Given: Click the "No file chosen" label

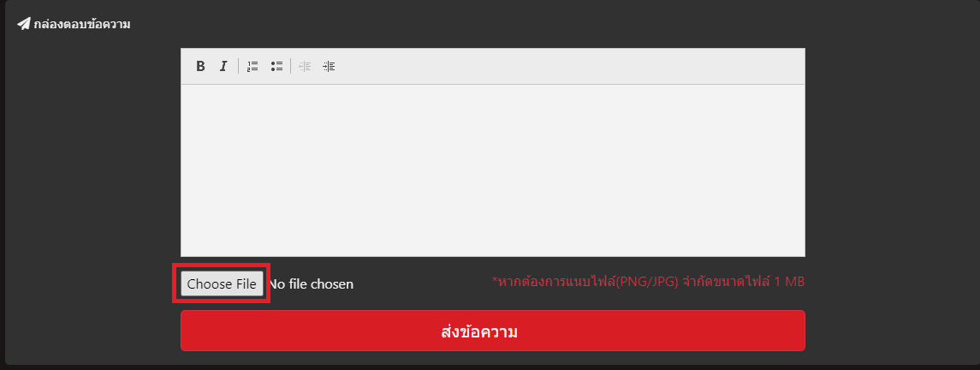Looking at the screenshot, I should pos(312,284).
